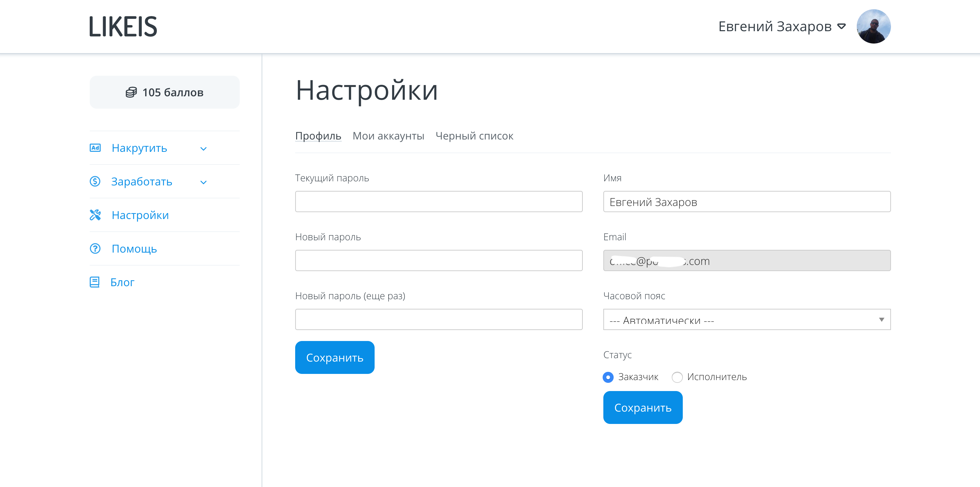Viewport: 980px width, 487px height.
Task: Click the question mark icon beside Помощь
Action: point(95,248)
